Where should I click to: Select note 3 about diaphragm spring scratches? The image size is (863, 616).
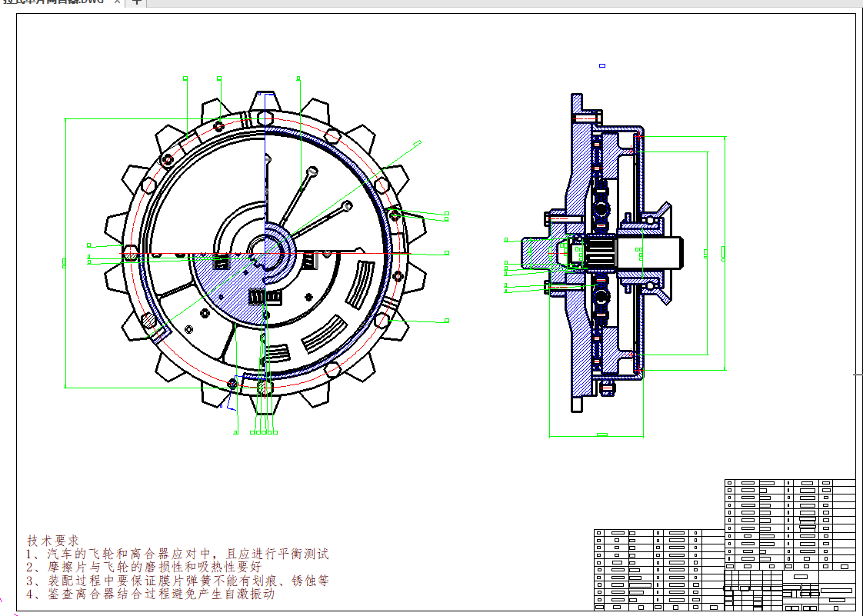click(x=178, y=581)
